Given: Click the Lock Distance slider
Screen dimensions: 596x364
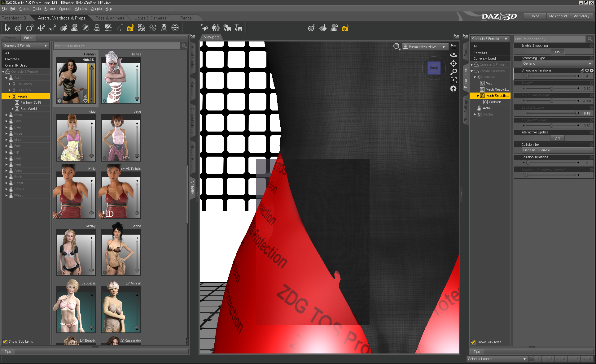Looking at the screenshot, I should [551, 113].
